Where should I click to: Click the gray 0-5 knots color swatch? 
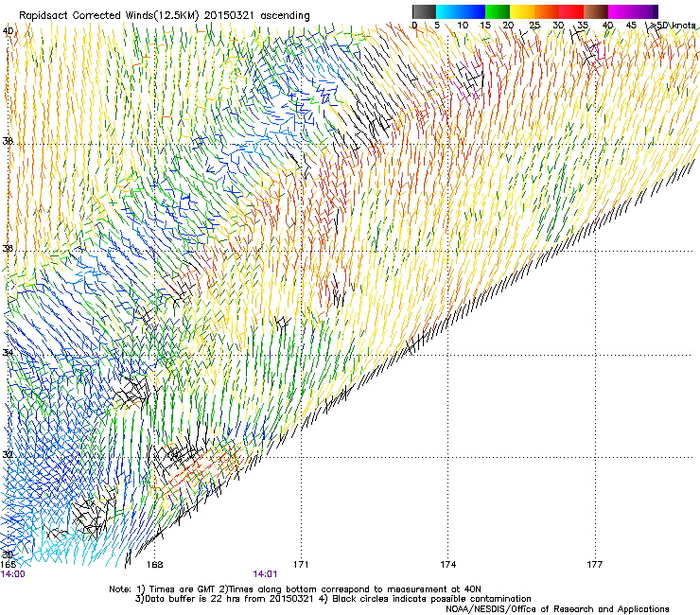click(x=424, y=11)
